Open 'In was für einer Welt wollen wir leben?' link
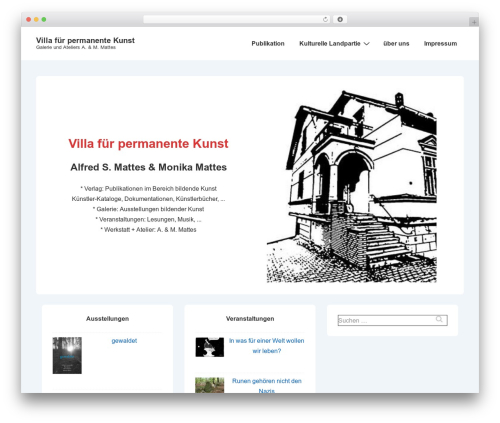Image resolution: width=500 pixels, height=423 pixels. click(x=266, y=346)
